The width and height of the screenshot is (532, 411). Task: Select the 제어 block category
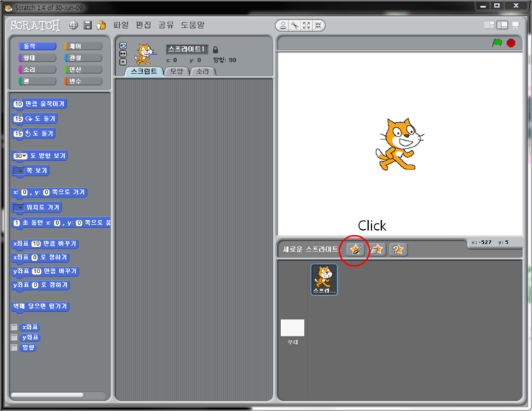pyautogui.click(x=83, y=46)
